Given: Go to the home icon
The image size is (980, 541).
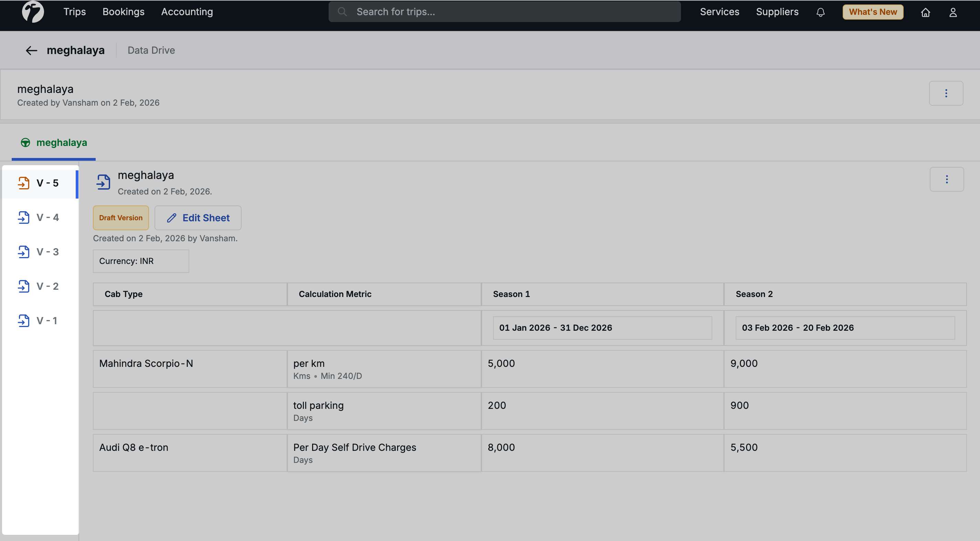Looking at the screenshot, I should click(x=925, y=12).
